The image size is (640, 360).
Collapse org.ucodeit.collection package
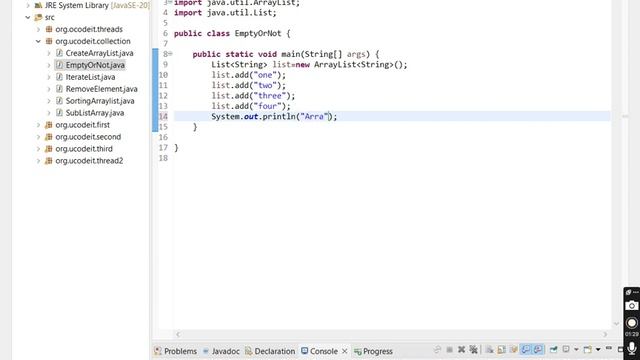click(38, 41)
